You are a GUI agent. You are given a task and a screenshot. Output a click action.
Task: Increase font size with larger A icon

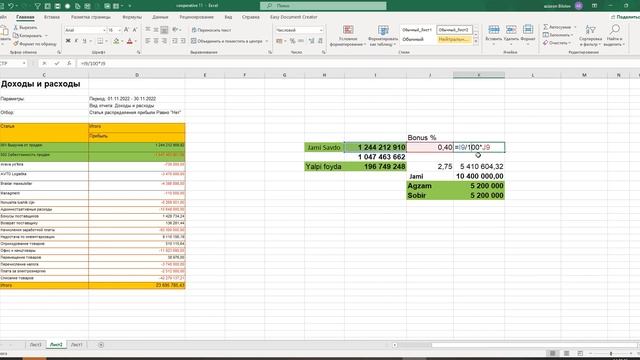(126, 30)
